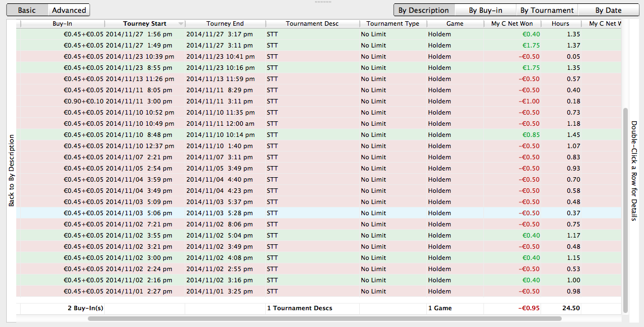Select highlighted row starting 2014/11/03 5:06 pm
Screen dimensions: 644x327
(319, 213)
